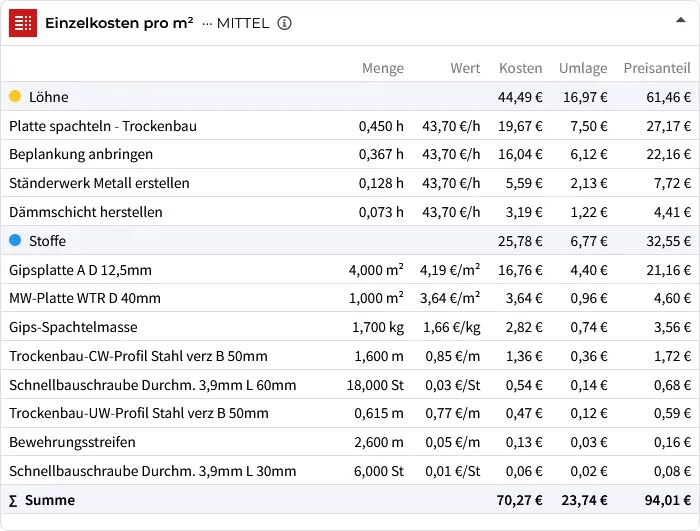Click the Kosten column header
The height and width of the screenshot is (531, 700).
520,68
